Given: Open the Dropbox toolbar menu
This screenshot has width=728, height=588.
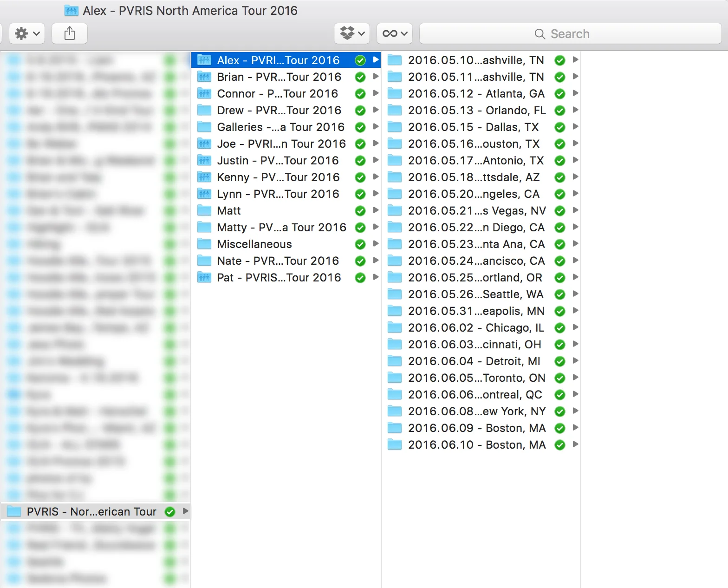Looking at the screenshot, I should tap(352, 33).
